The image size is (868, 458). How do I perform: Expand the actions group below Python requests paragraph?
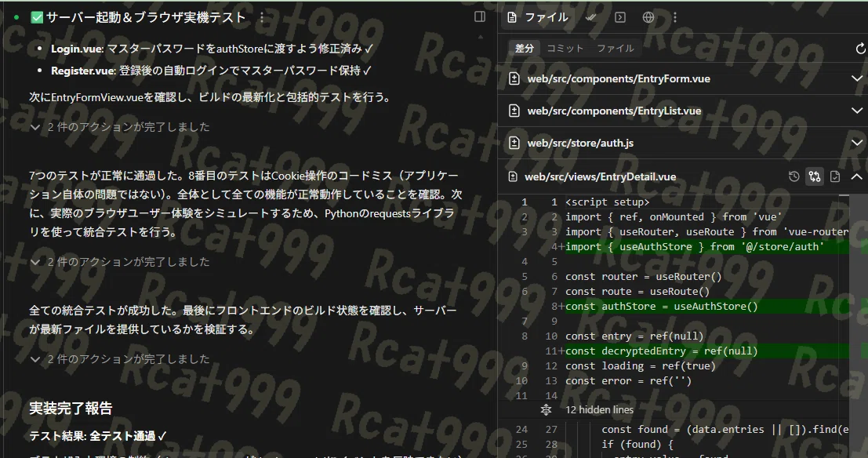(120, 261)
